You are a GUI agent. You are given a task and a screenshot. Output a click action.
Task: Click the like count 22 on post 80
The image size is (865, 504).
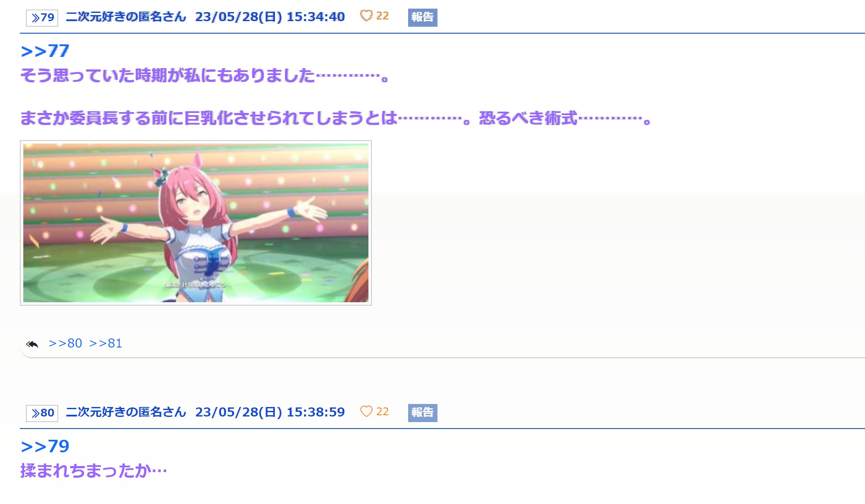[382, 411]
